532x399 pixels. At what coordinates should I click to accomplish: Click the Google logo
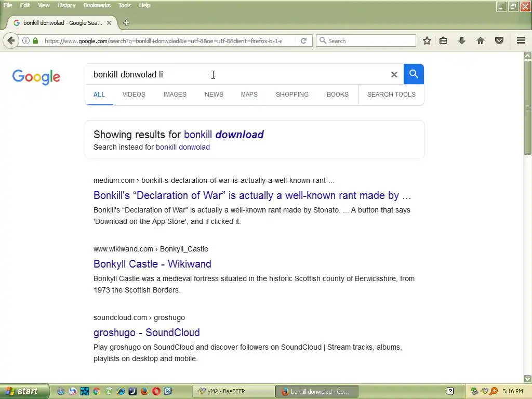36,77
